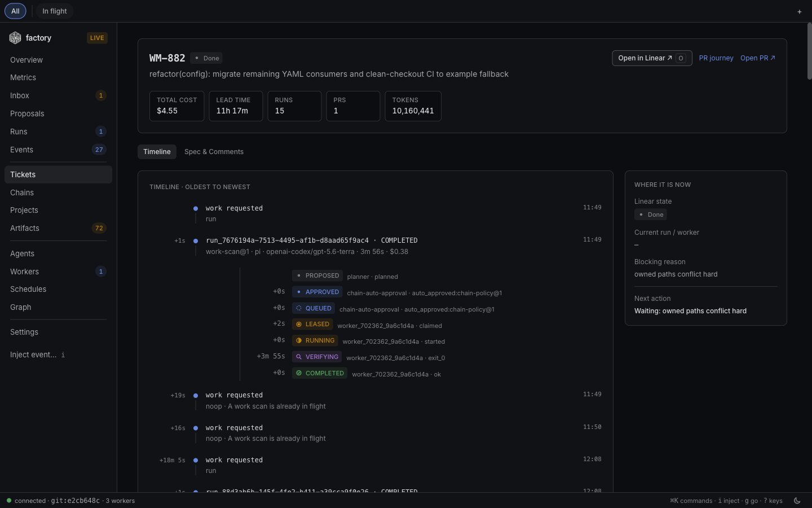
Task: Click the +18m 5s work requested marker
Action: click(x=196, y=460)
